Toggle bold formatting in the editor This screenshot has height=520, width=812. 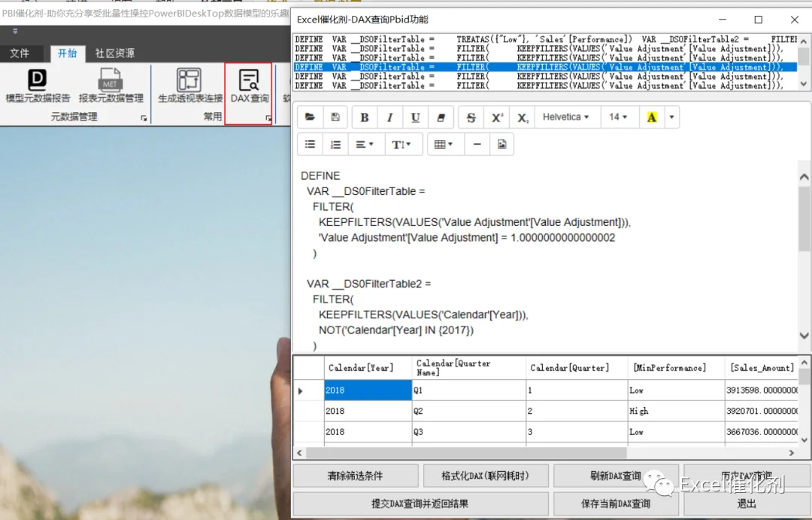(365, 117)
